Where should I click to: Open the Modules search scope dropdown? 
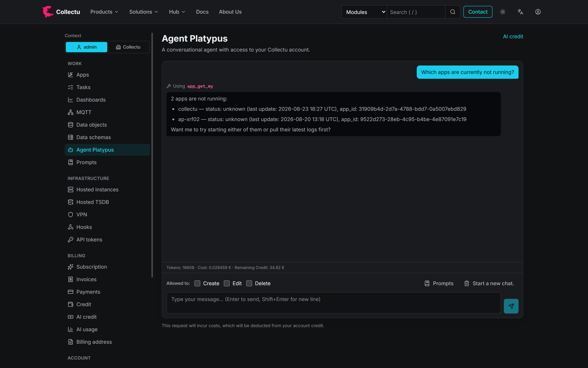pyautogui.click(x=364, y=12)
